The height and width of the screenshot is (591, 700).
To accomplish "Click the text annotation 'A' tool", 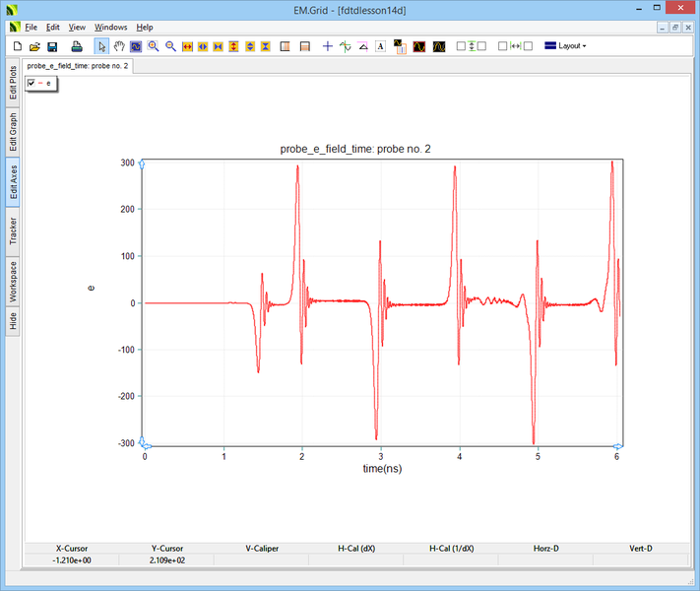I will pos(380,46).
